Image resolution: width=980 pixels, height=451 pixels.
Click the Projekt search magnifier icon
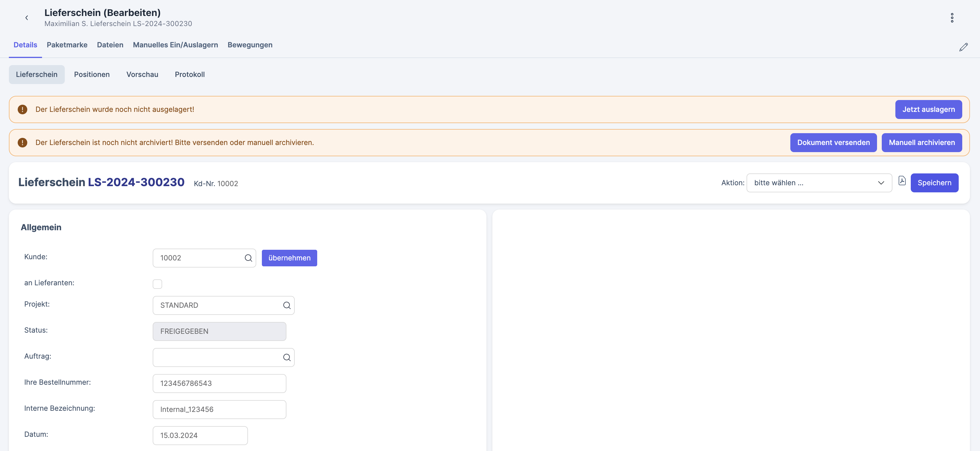click(286, 305)
